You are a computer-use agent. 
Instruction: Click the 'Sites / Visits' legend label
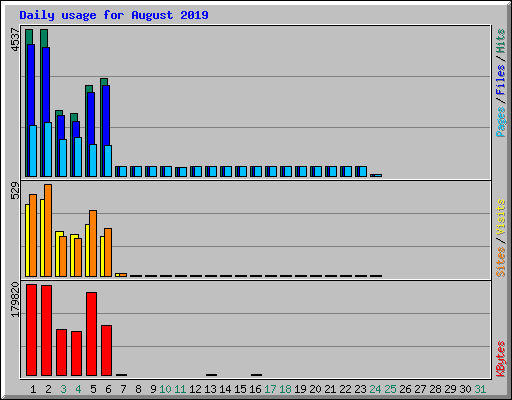coord(500,238)
